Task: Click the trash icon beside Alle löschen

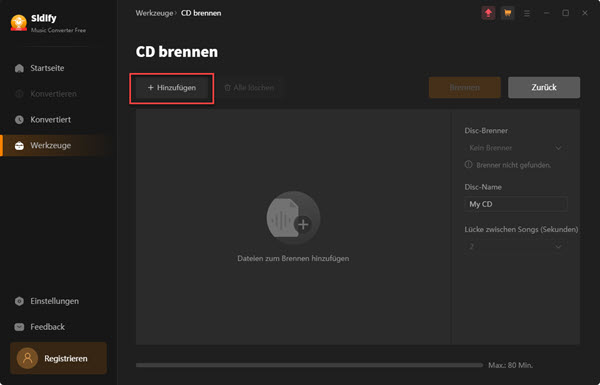Action: tap(227, 88)
